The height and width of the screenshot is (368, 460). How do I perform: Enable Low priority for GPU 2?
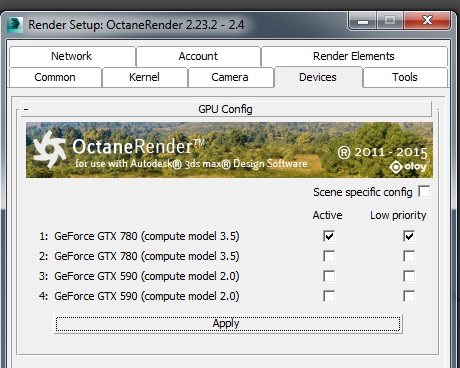[409, 256]
